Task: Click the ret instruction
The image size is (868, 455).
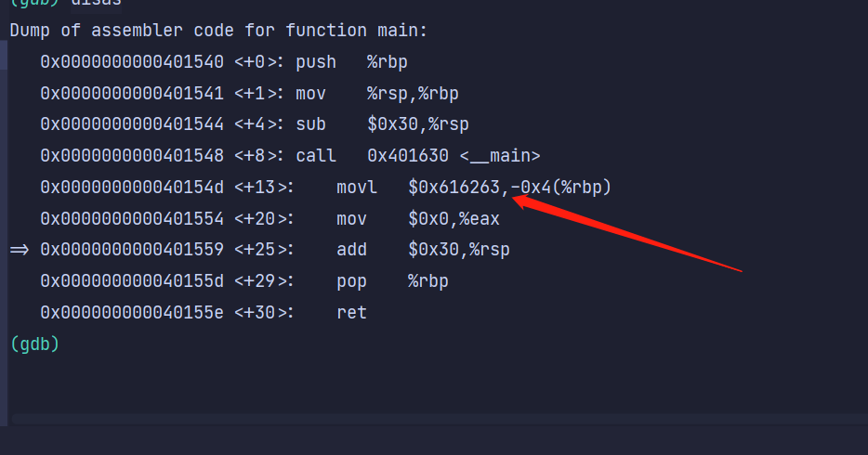Action: pyautogui.click(x=351, y=312)
